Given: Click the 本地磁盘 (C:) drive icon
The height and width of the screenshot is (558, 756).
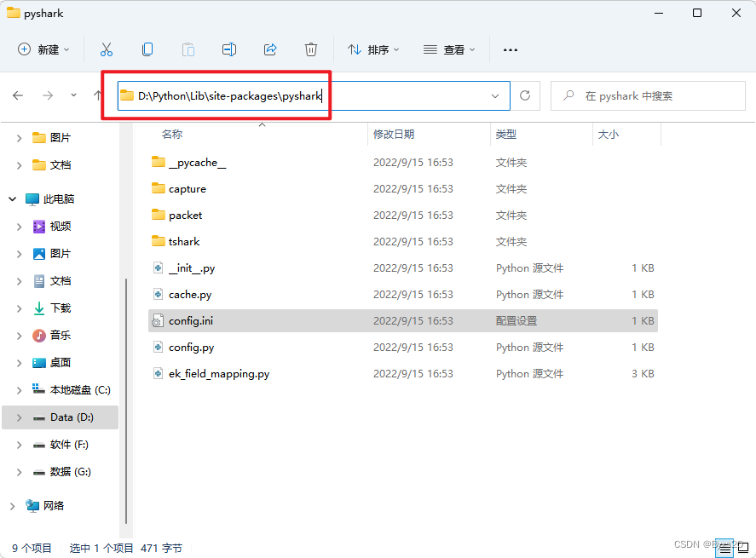Looking at the screenshot, I should (38, 389).
